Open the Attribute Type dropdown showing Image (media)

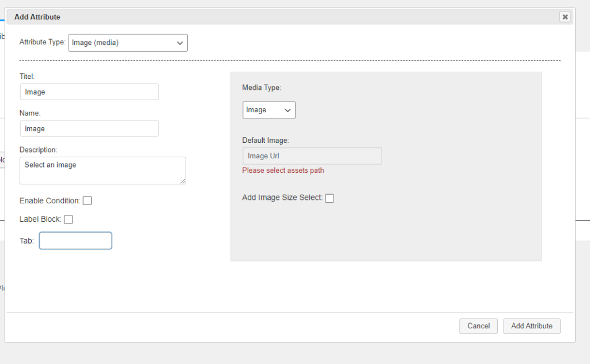(x=128, y=43)
